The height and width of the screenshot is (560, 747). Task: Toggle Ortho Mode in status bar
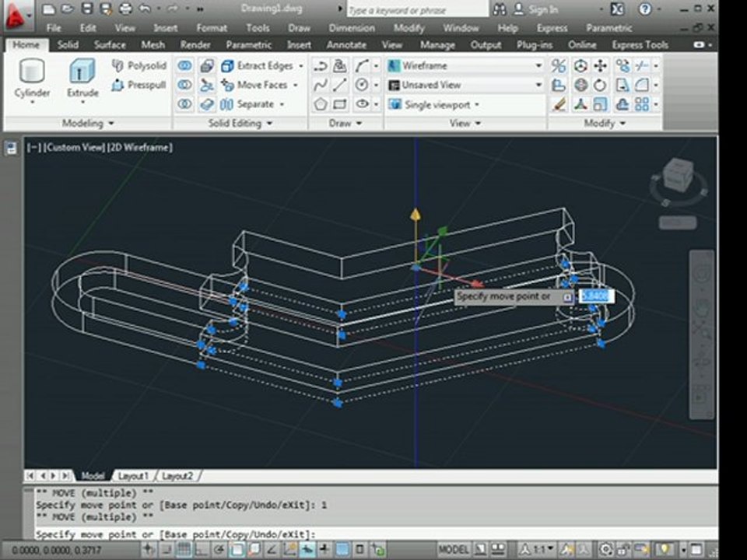point(202,550)
